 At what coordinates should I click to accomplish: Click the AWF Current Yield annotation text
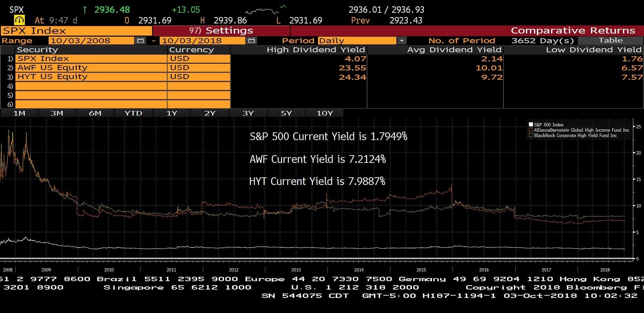(x=318, y=159)
